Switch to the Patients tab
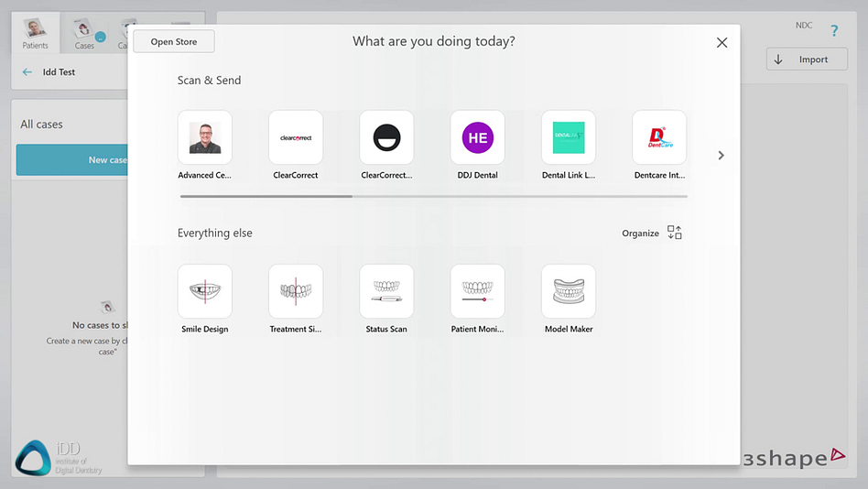Image resolution: width=868 pixels, height=489 pixels. [35, 34]
